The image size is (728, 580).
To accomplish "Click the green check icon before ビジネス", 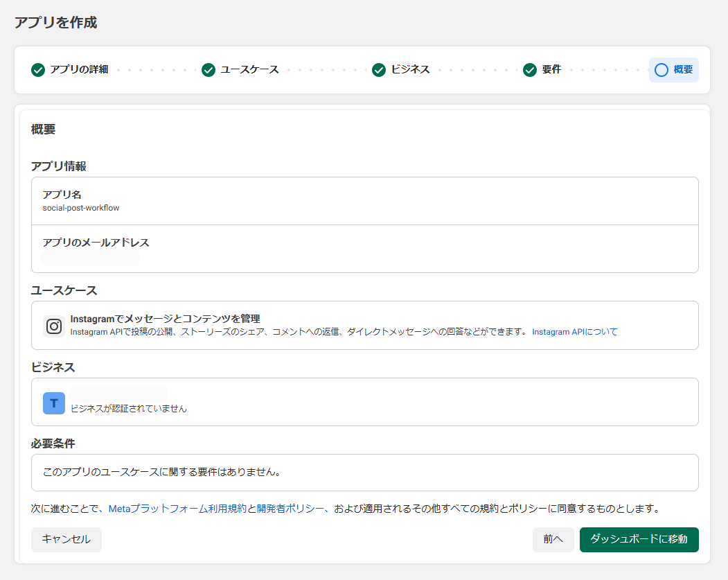I will pos(379,70).
